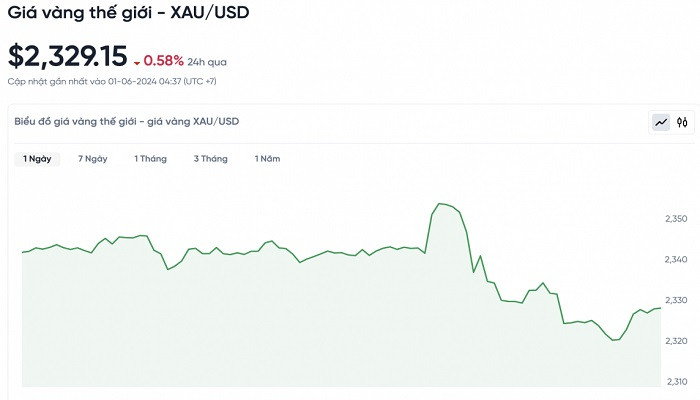Click the 2,320 y-axis label
The image size is (700, 400).
tap(677, 341)
